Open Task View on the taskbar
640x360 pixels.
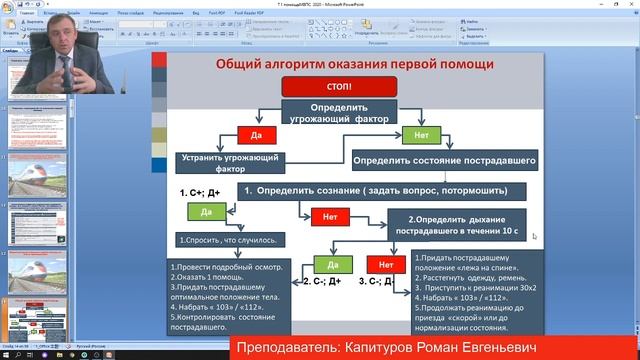coord(30,355)
